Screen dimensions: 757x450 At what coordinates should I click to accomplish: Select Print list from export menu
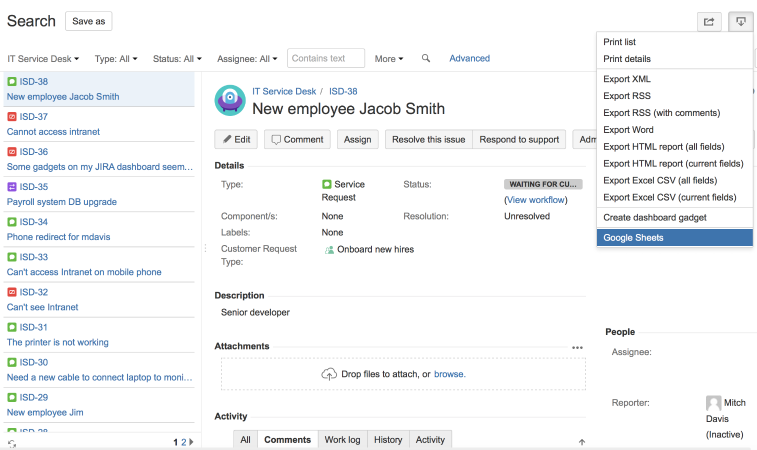[674, 42]
